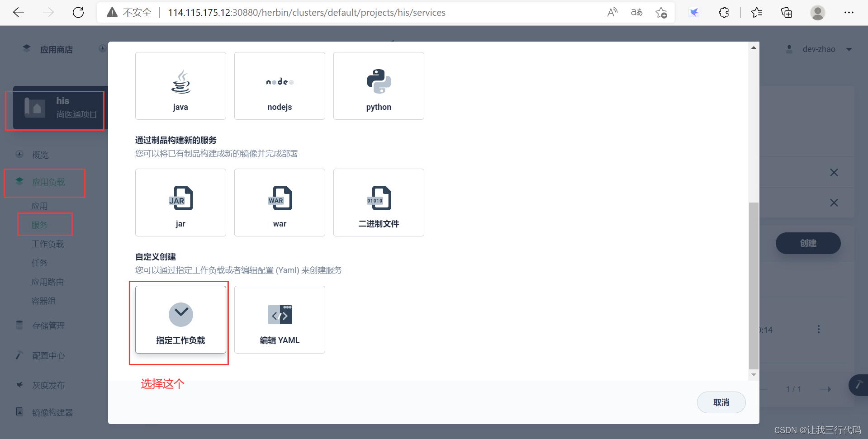The image size is (868, 439).
Task: Click the browser back arrow
Action: [19, 13]
